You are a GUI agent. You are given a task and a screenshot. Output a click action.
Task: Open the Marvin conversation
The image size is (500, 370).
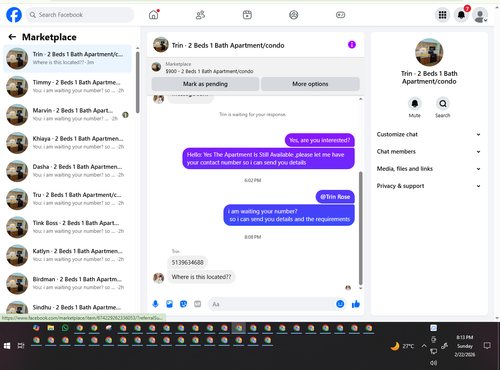tap(67, 115)
